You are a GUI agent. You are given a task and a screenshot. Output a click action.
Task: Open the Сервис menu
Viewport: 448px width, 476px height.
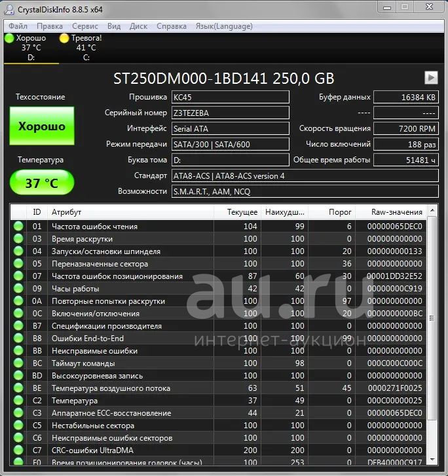(85, 26)
